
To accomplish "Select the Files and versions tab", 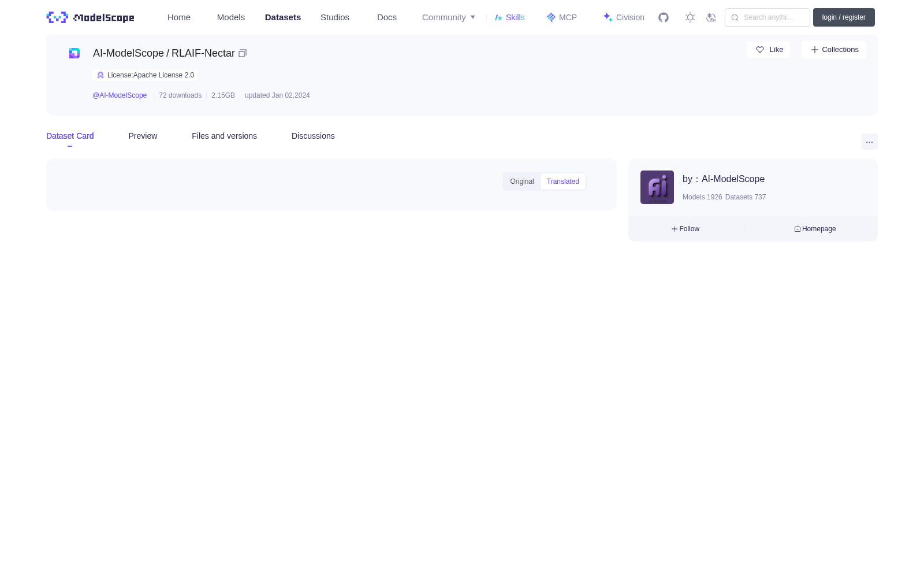I will (224, 136).
